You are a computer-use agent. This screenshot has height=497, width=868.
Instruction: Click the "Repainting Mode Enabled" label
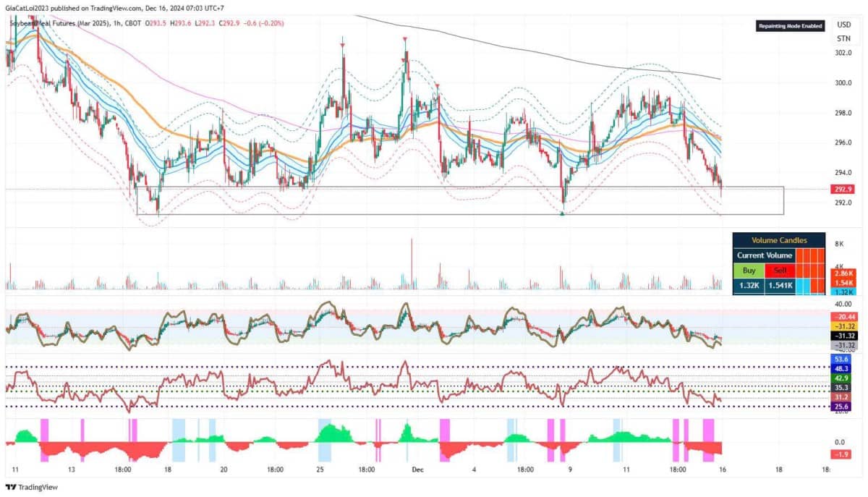(790, 26)
